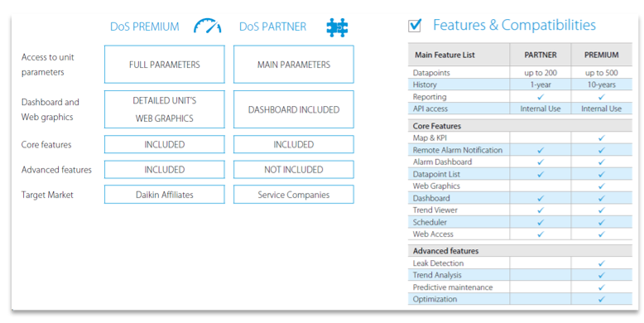
Task: Click the 'Remote Alarm Notification' row label
Action: pos(458,151)
